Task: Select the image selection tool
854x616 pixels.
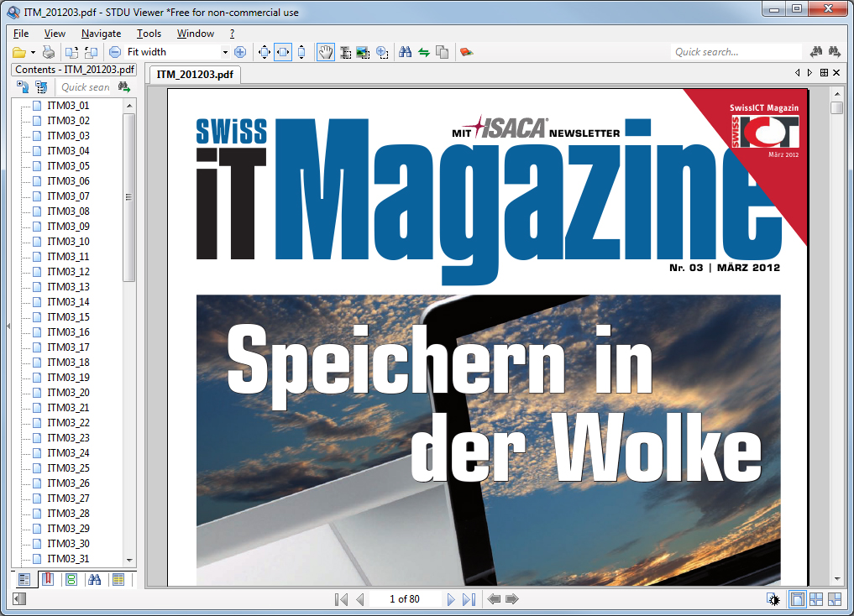Action: click(363, 53)
